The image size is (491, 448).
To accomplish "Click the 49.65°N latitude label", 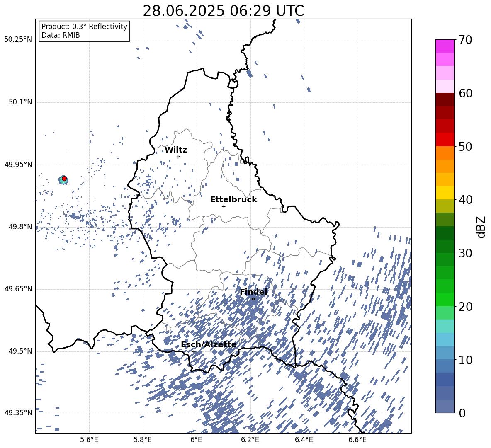I will (x=18, y=289).
